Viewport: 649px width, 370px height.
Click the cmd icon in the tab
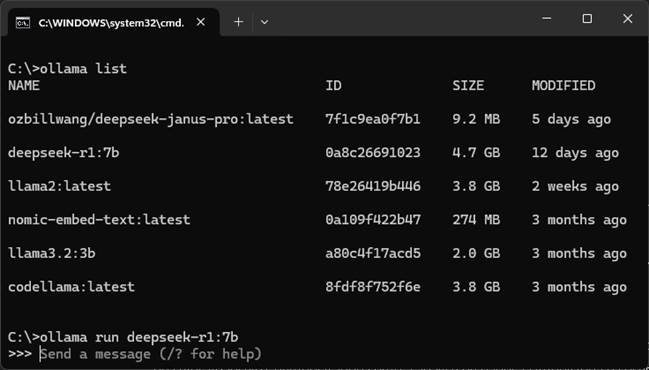23,23
